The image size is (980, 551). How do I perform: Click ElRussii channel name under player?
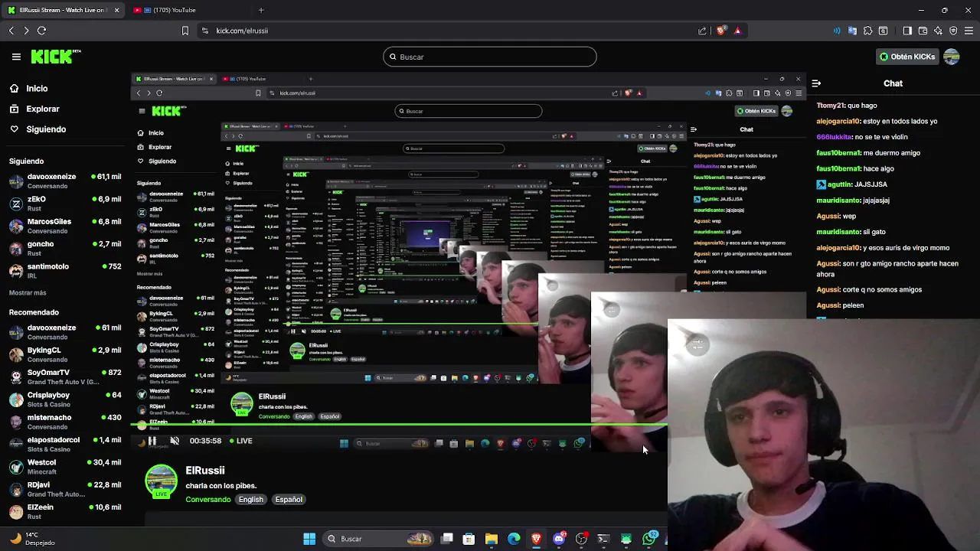[x=205, y=471]
